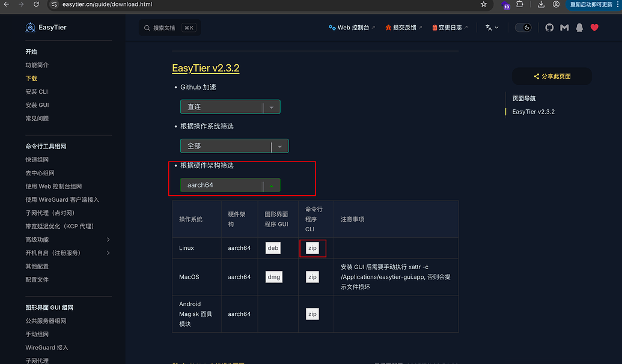Expand the 开机自启（注册服务）sidebar section
Screen dimensions: 622x364
click(108, 253)
